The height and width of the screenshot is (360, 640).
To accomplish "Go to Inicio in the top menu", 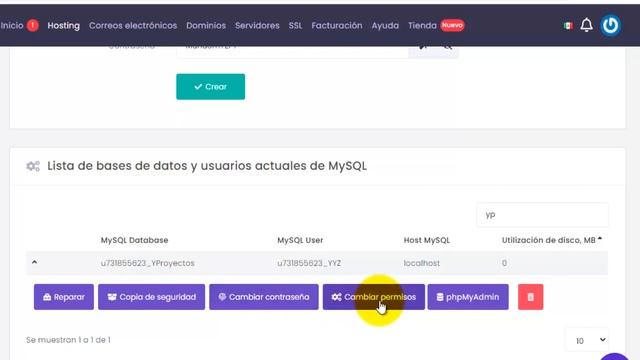I will click(12, 25).
